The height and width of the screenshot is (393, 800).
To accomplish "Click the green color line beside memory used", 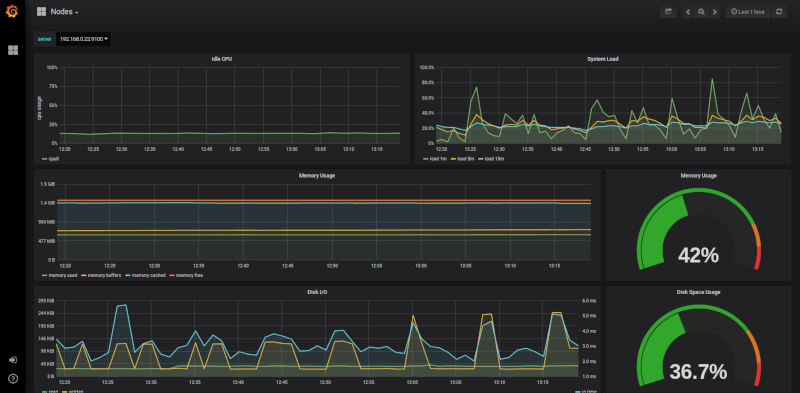I will 44,276.
